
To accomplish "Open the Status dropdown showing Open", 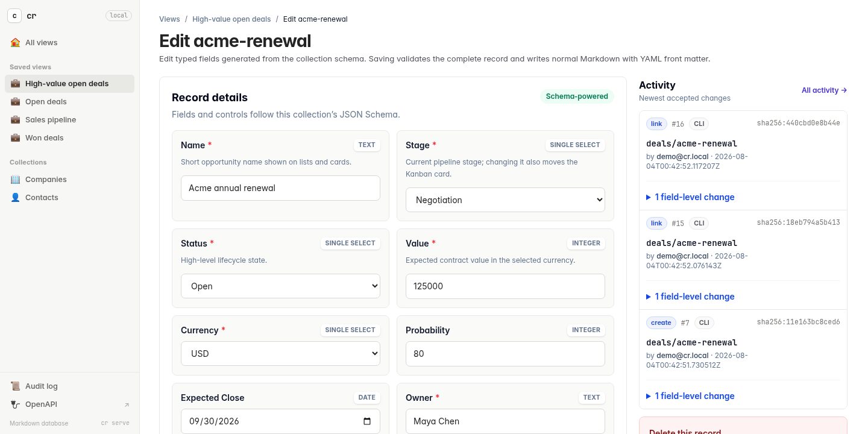I will click(280, 286).
